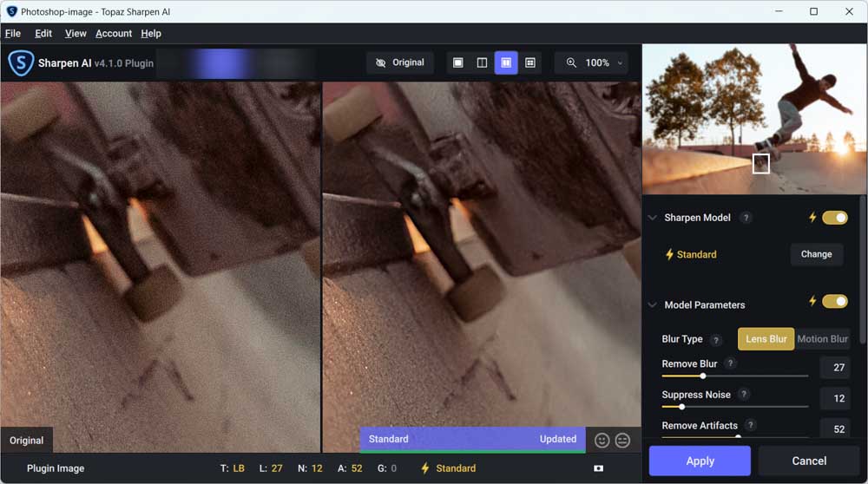Image resolution: width=868 pixels, height=484 pixels.
Task: Click the status bar lightning Standard indicator
Action: (449, 468)
